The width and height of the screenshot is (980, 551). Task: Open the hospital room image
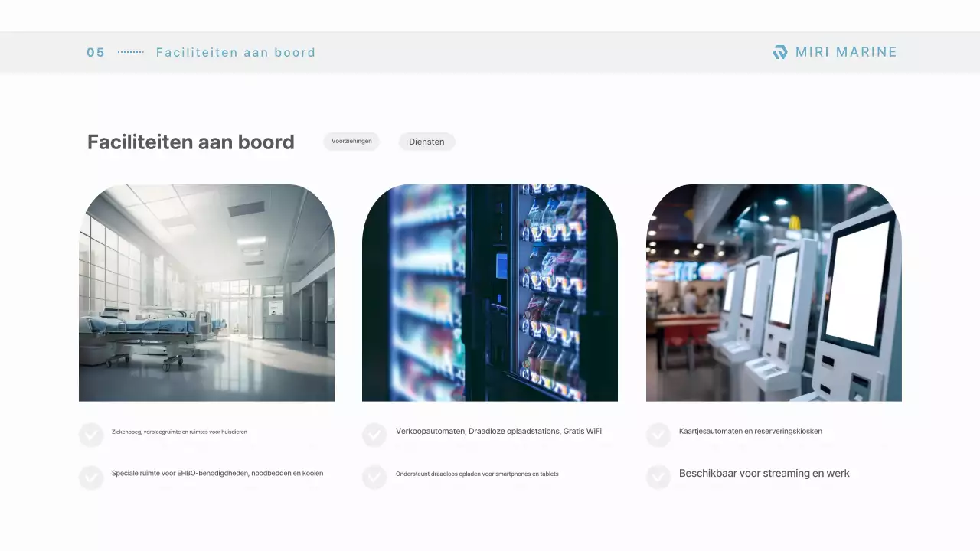click(x=206, y=292)
